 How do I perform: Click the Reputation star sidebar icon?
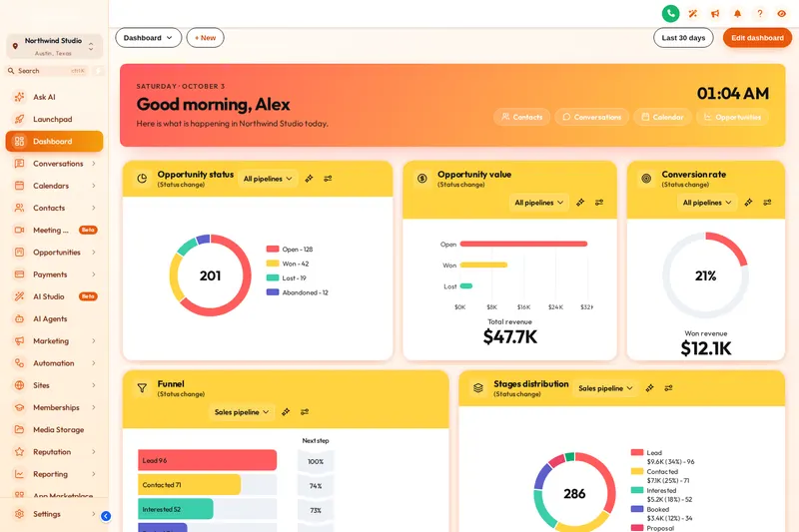(x=19, y=451)
